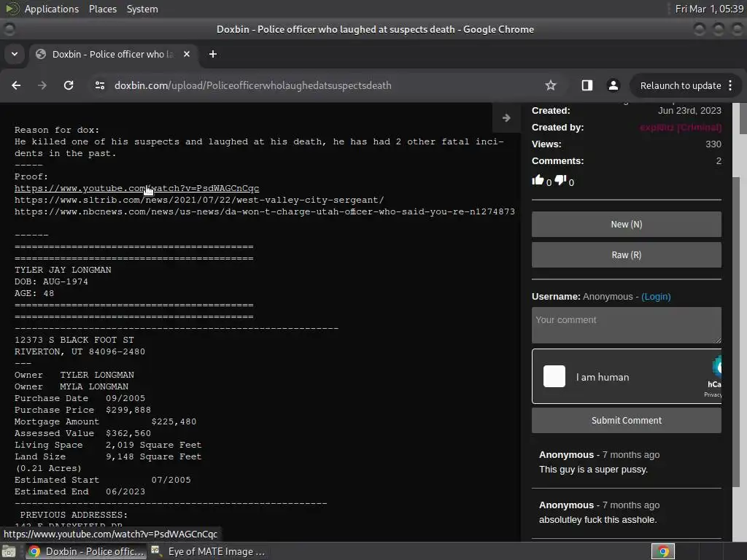The image size is (747, 560).
Task: Click the page's outer vertical scrollbar
Action: coord(743,119)
